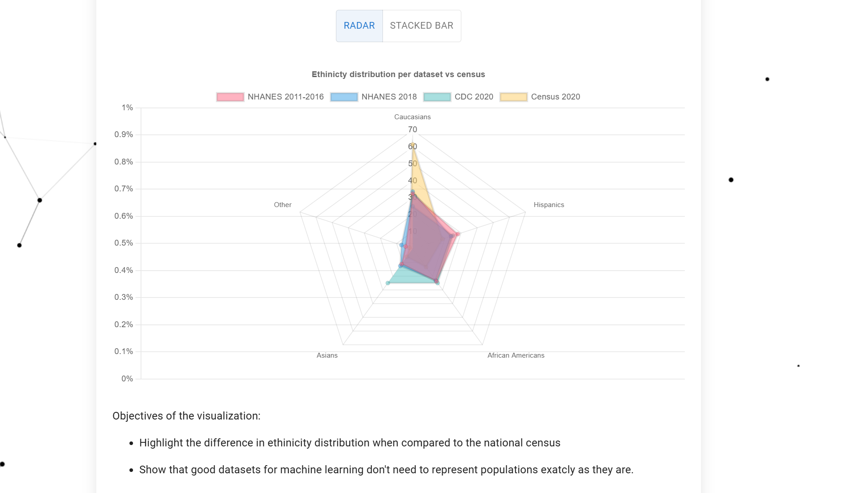Screen dimensions: 868x493
Task: Hide the NHANES 2018 dataset via legend
Action: click(x=389, y=97)
